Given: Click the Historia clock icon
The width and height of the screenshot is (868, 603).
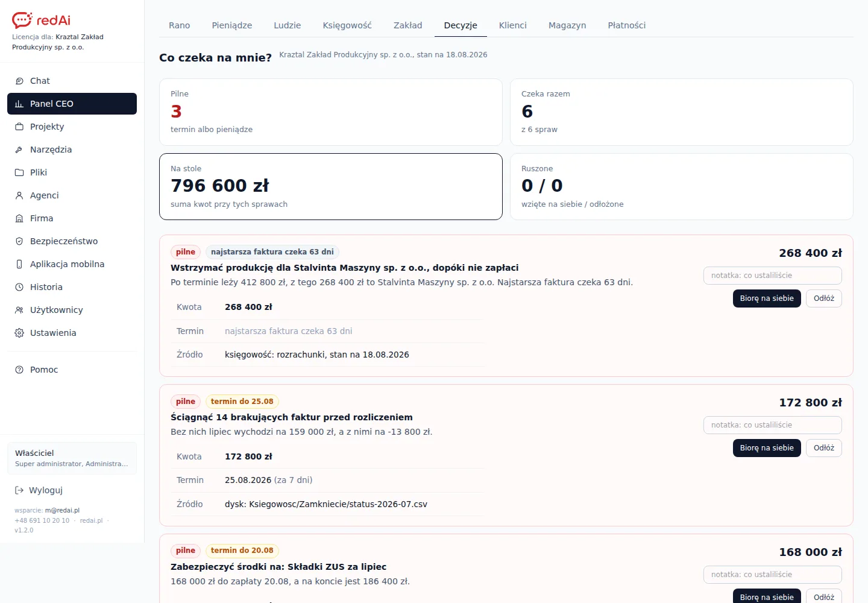Looking at the screenshot, I should pos(19,287).
